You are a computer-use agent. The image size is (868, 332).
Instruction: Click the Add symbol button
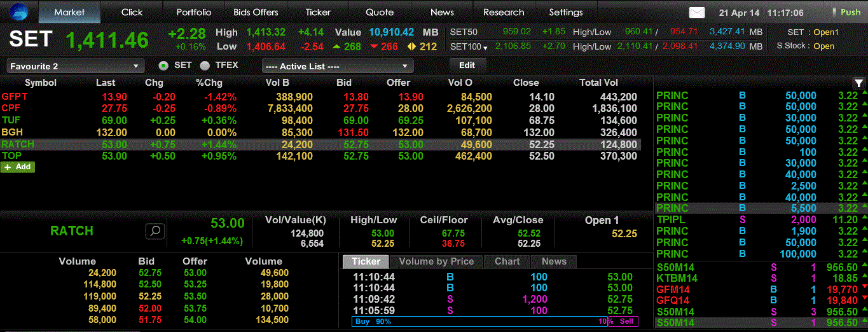click(x=18, y=167)
